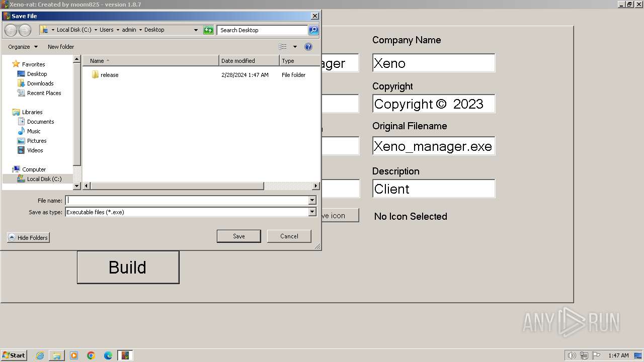
Task: Click file list horizontal scrollbar left arrow
Action: (x=87, y=186)
